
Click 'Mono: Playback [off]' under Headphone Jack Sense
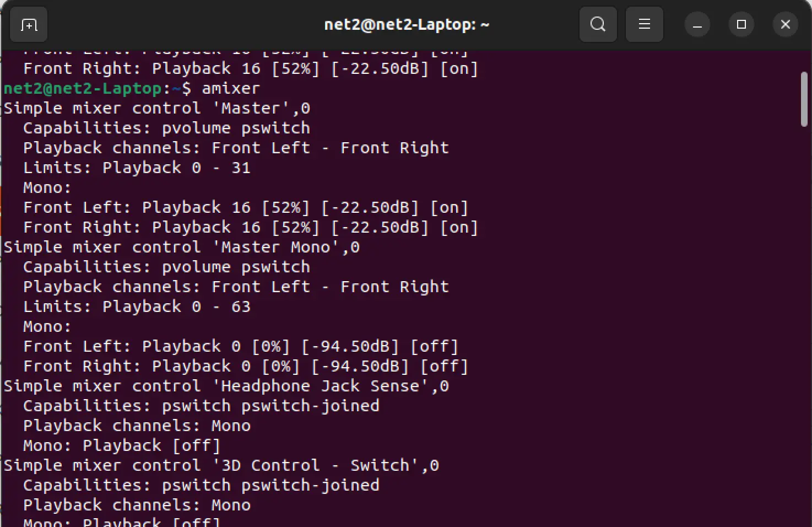(122, 445)
